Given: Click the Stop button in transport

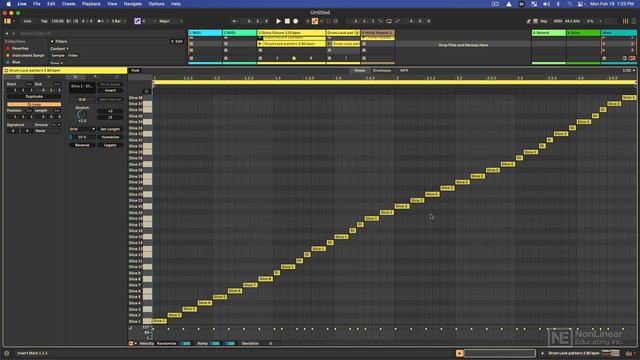Looking at the screenshot, I should pos(287,21).
